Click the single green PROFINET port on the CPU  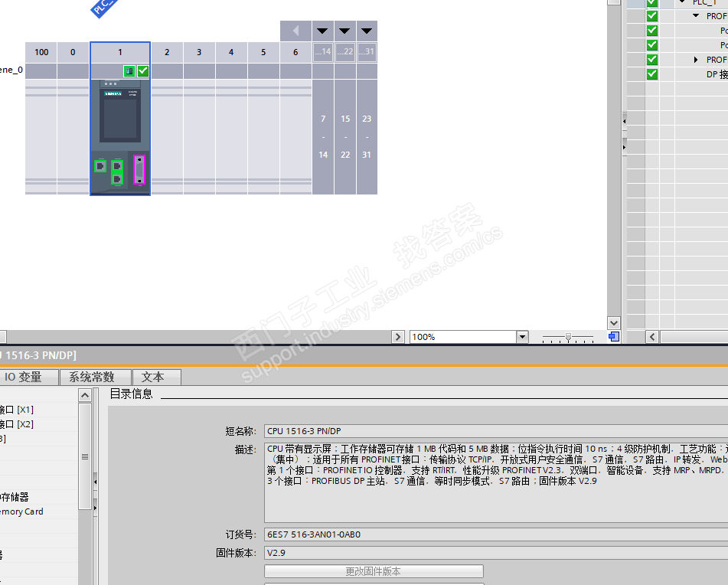100,165
